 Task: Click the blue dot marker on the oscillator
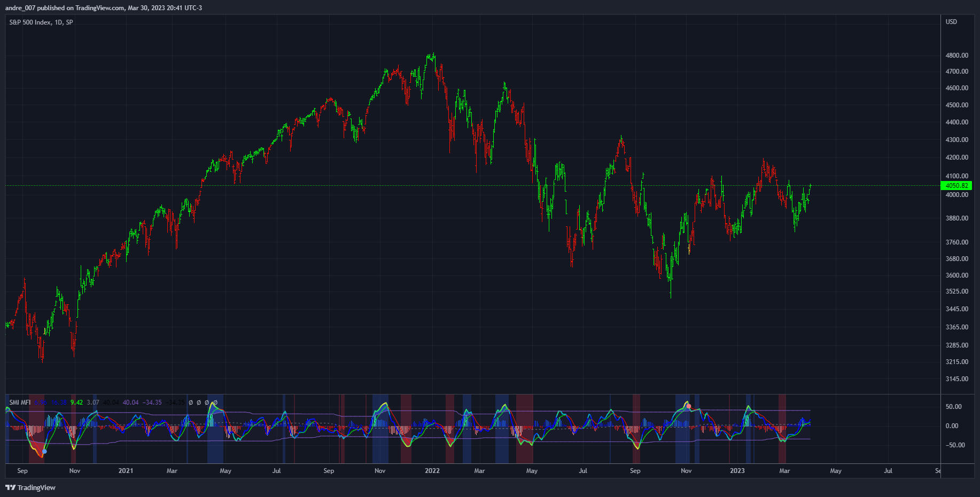click(x=44, y=452)
